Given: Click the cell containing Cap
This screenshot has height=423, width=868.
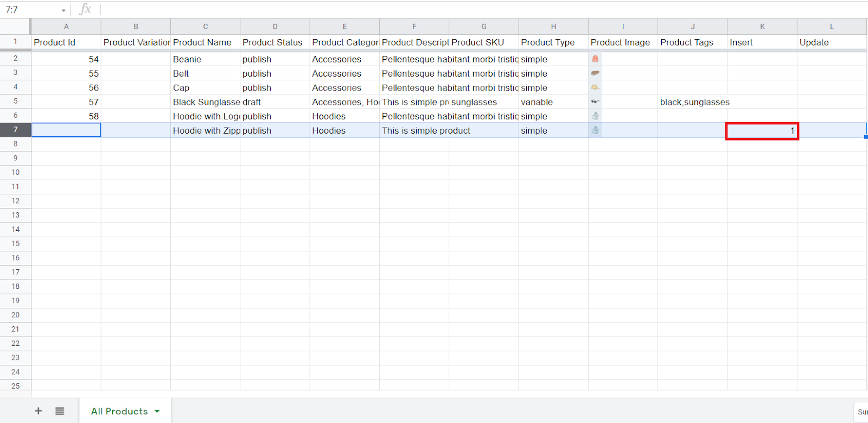Looking at the screenshot, I should click(x=206, y=87).
